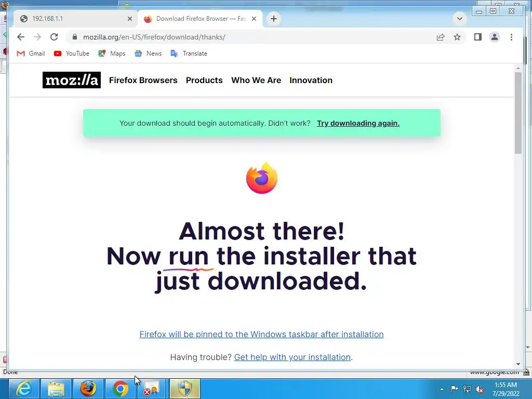This screenshot has width=532, height=399.
Task: Close the Download Firefox Browser tab
Action: (x=254, y=19)
